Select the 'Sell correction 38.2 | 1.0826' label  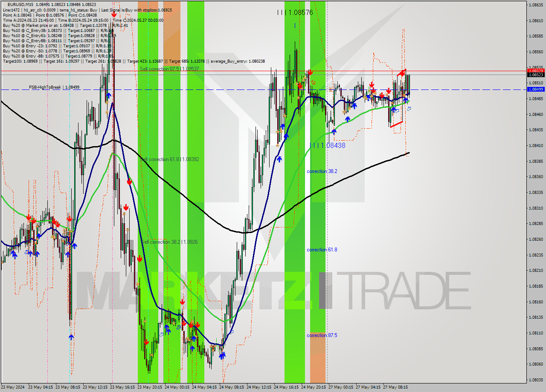[x=169, y=242]
